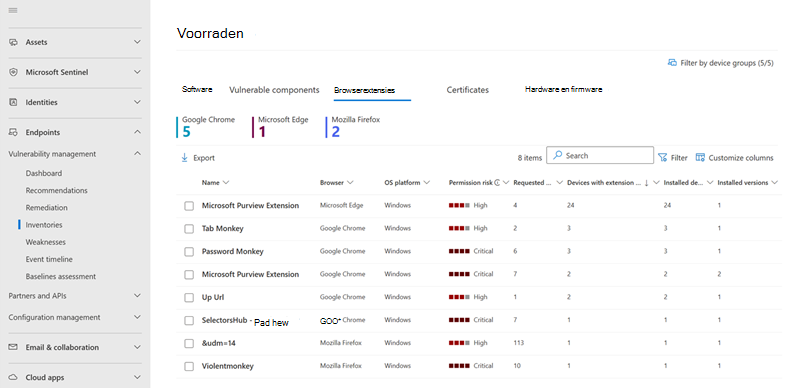Click the Critical risk bar for Violentmonkey
This screenshot has height=388, width=800.
coord(459,366)
